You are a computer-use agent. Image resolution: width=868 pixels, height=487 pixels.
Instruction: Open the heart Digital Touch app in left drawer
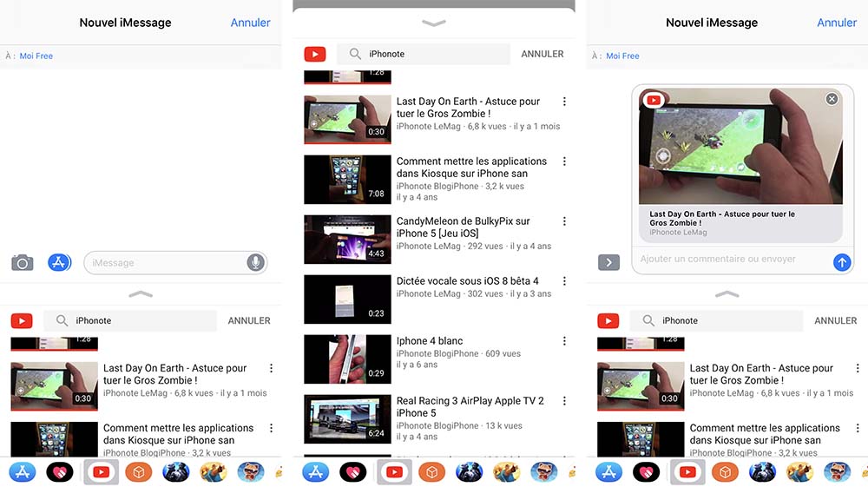click(60, 472)
